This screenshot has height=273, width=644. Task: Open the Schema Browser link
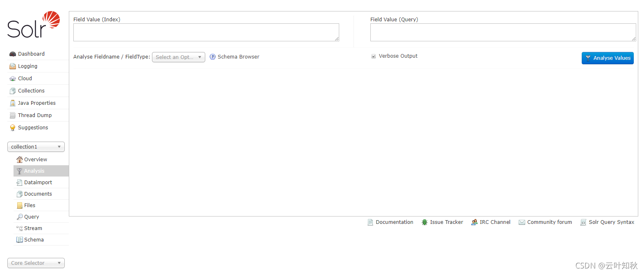238,57
